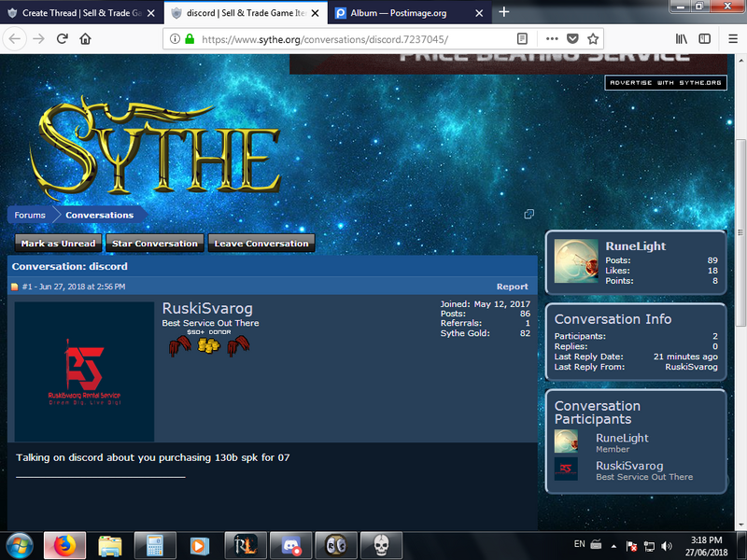Report message #1
Image resolution: width=747 pixels, height=560 pixels.
(512, 287)
